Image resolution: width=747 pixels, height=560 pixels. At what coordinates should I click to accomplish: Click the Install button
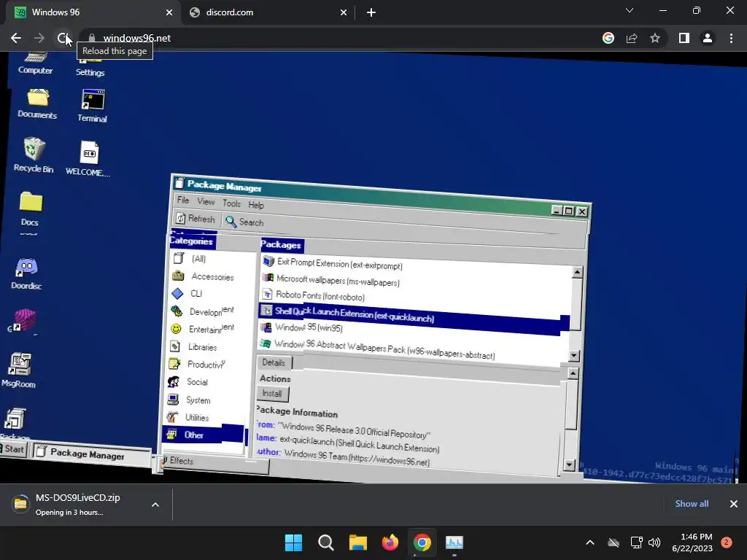[x=272, y=393]
